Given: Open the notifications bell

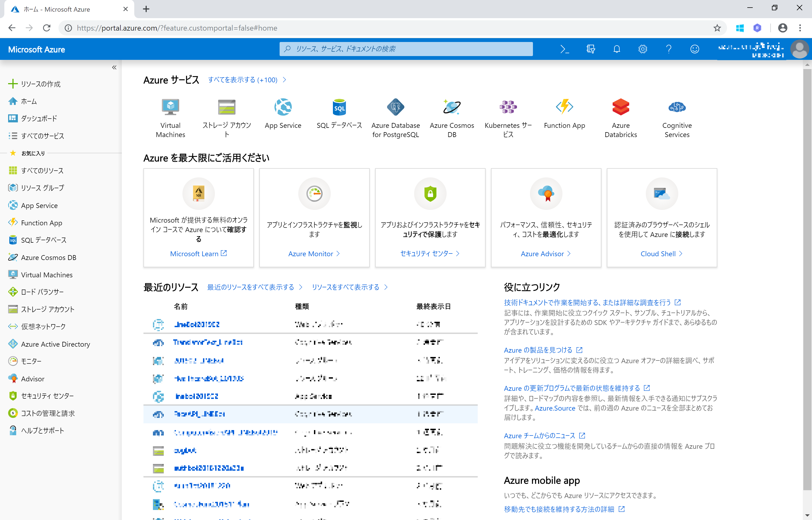Looking at the screenshot, I should [617, 49].
